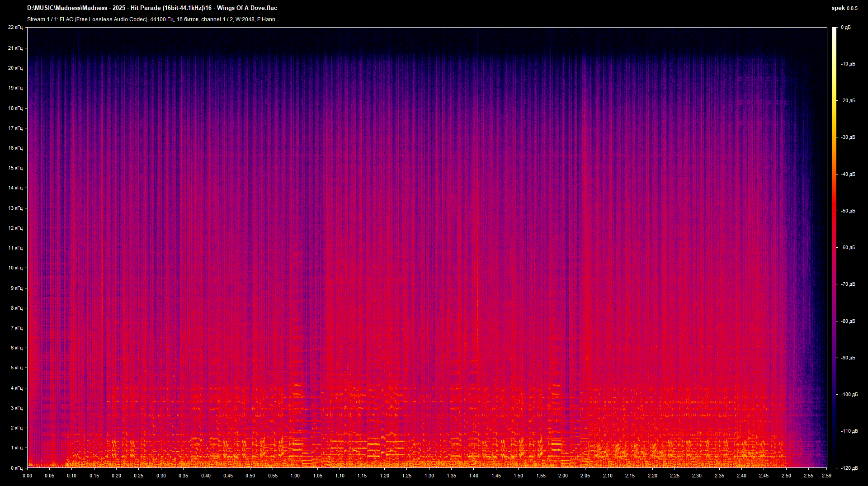Click the 2:05 time axis label
This screenshot has height=486, width=868.
pos(586,476)
